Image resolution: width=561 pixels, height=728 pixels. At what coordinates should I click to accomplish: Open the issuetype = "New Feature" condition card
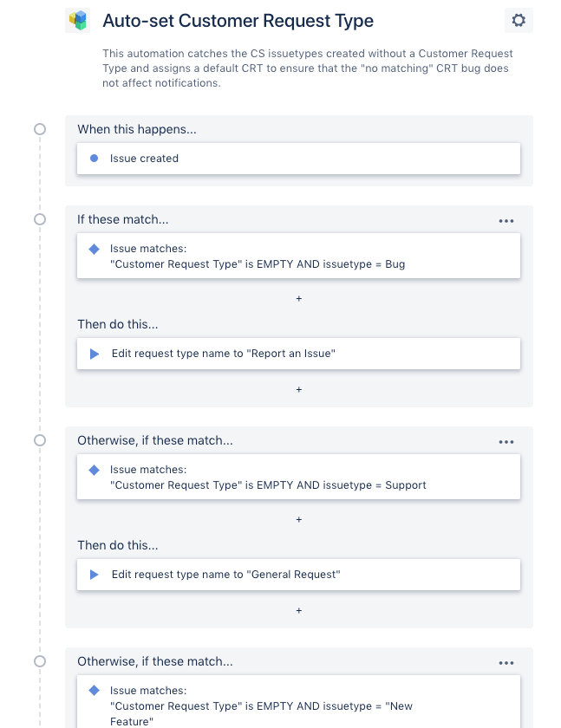tap(298, 704)
